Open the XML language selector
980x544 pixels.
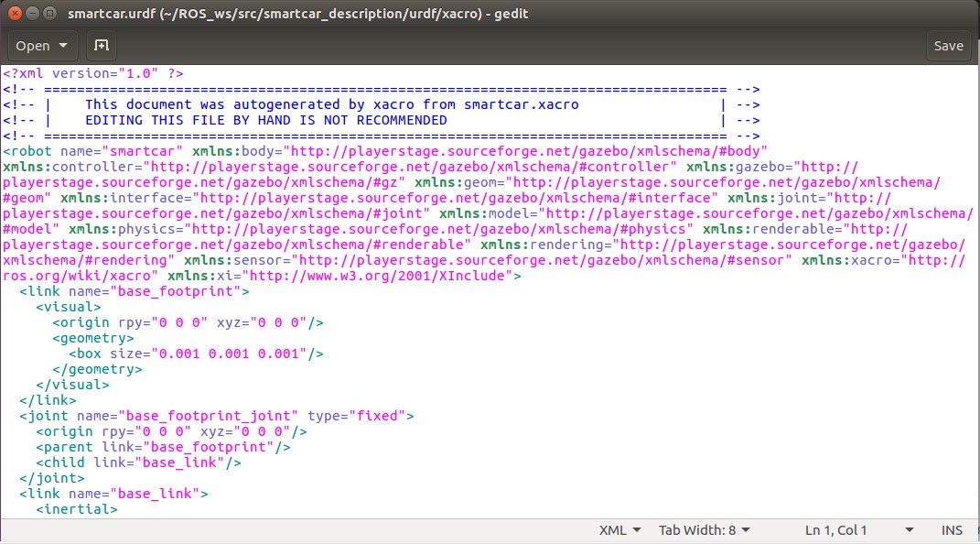619,530
